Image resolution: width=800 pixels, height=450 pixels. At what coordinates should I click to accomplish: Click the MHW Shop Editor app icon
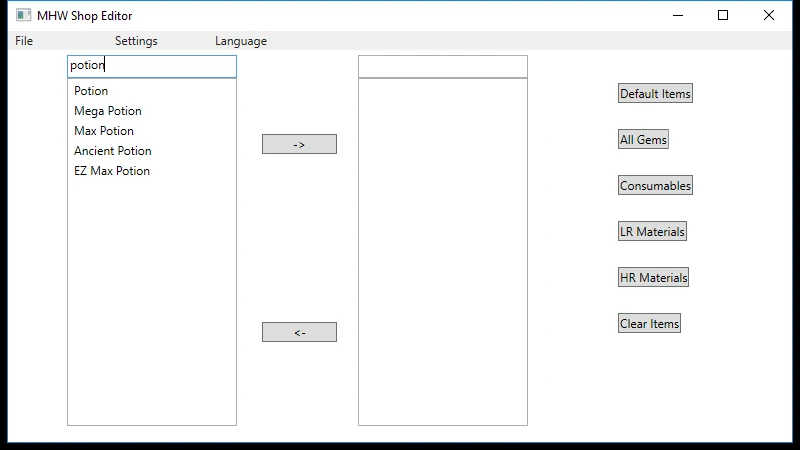point(23,16)
